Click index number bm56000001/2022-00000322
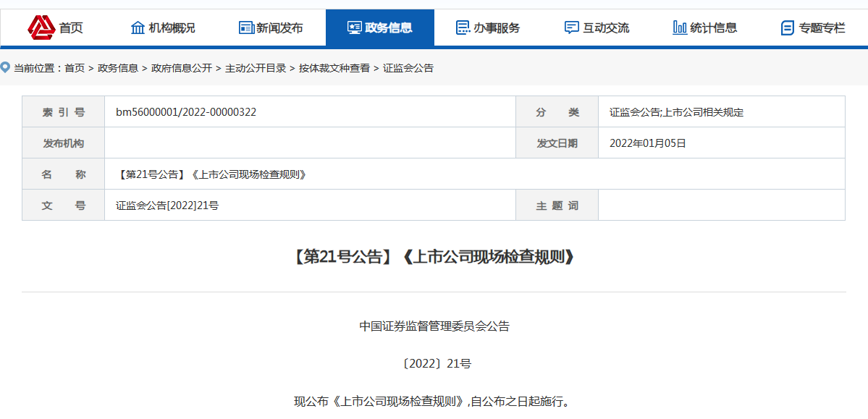The width and height of the screenshot is (868, 419). click(186, 112)
